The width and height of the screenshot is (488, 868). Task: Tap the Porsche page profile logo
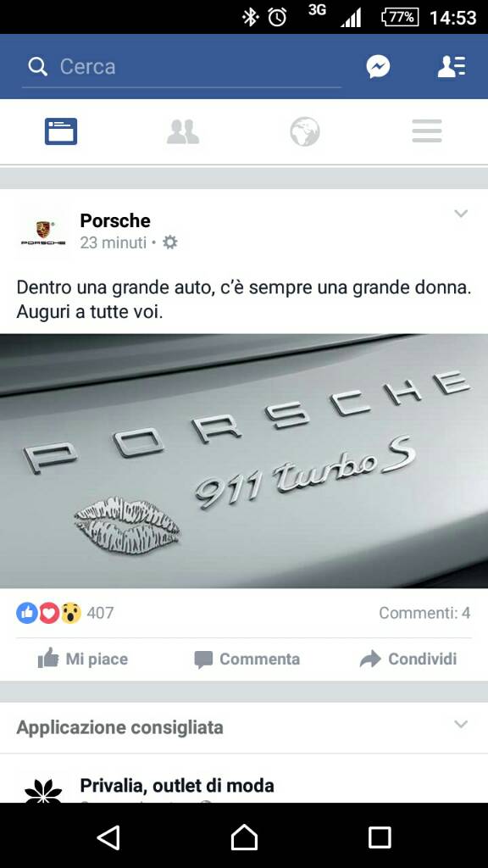(x=43, y=232)
